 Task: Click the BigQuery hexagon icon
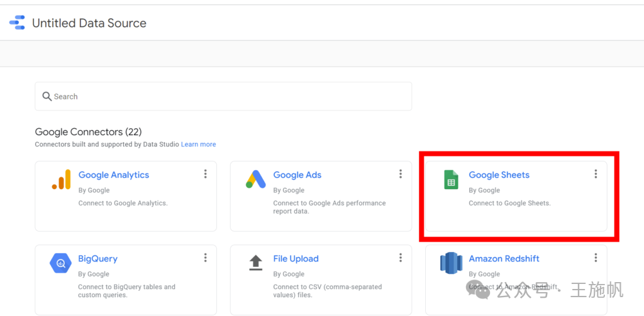[61, 263]
